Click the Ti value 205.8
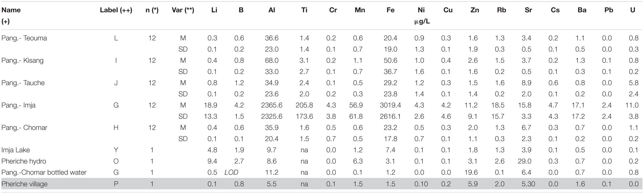Image resolution: width=644 pixels, height=194 pixels. 304,105
